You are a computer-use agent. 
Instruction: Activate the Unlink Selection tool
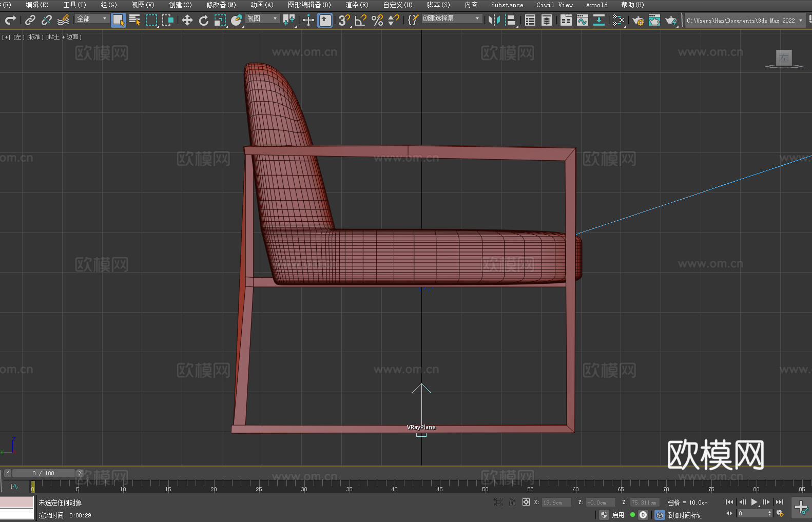coord(47,20)
